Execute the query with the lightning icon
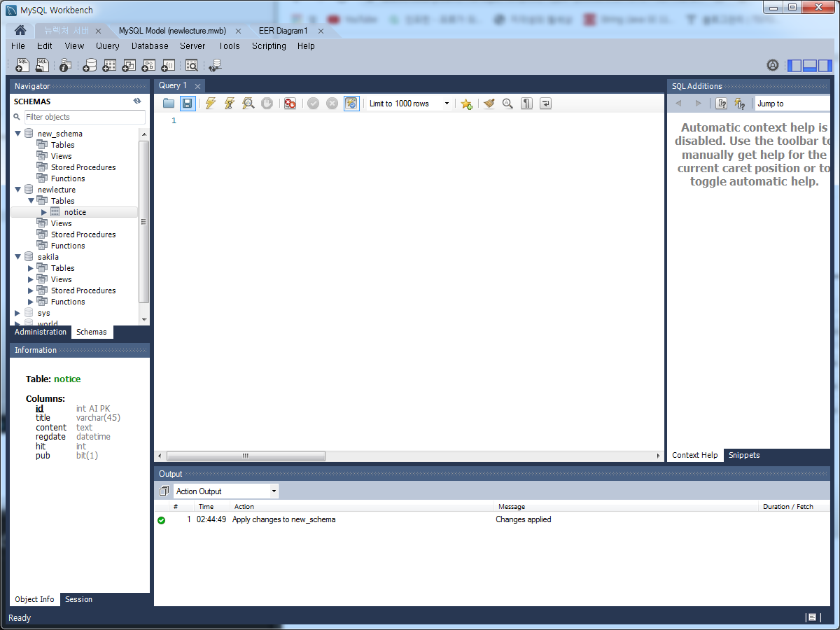840x630 pixels. click(x=210, y=104)
